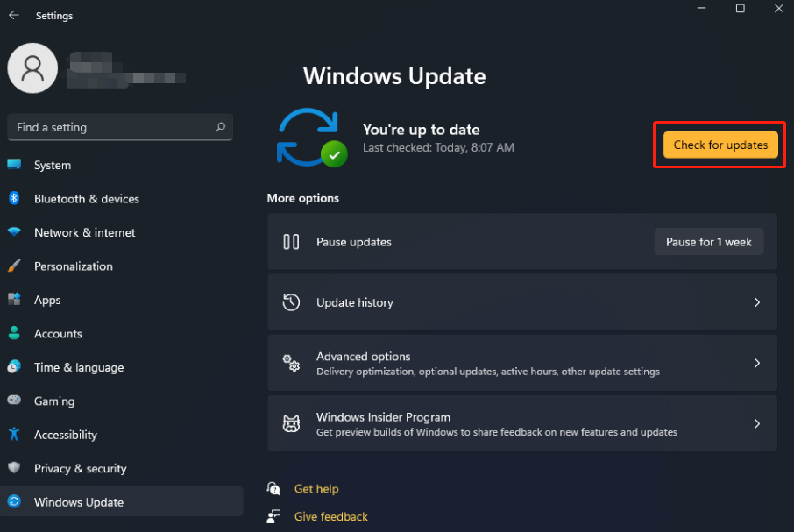Click the Privacy shield icon
794x532 pixels.
14,468
